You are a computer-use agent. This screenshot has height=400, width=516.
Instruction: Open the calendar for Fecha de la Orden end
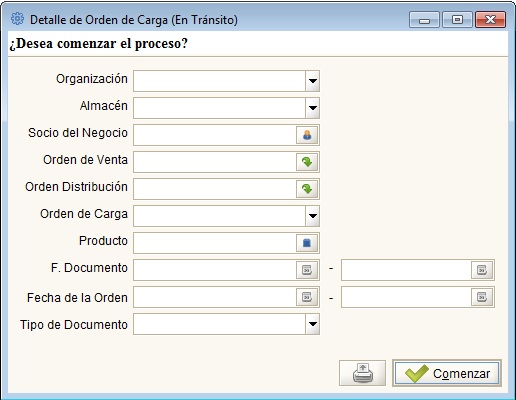tap(482, 297)
